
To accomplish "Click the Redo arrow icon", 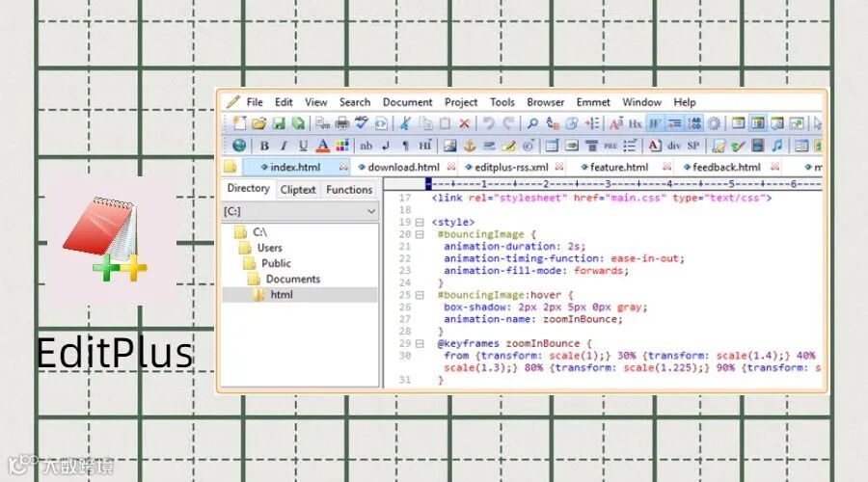I will coord(508,122).
